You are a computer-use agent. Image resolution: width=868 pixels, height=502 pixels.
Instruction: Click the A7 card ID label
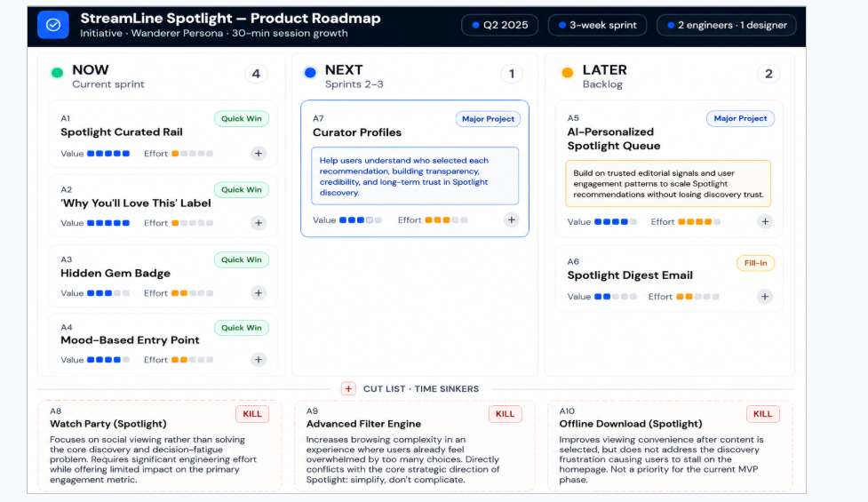pos(318,118)
